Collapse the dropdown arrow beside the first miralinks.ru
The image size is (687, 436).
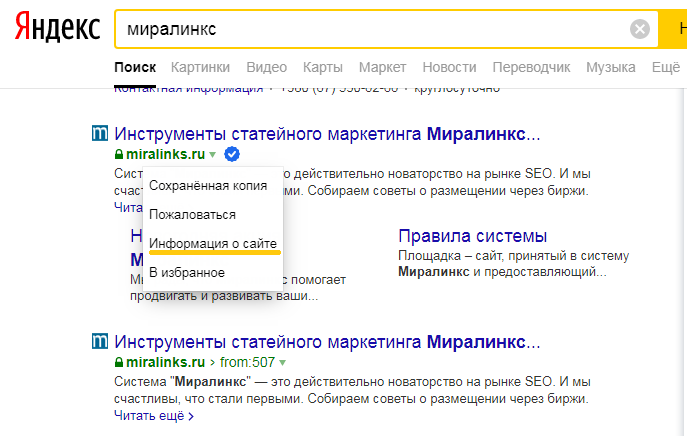[212, 155]
